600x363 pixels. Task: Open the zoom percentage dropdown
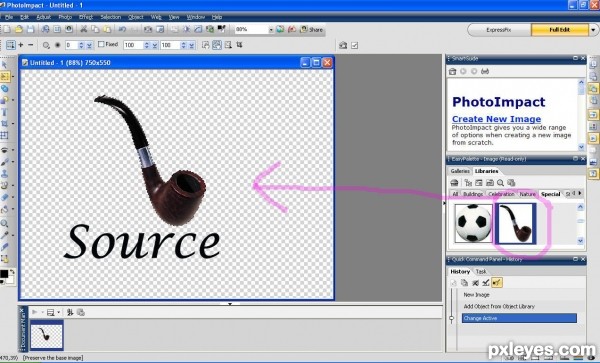[271, 29]
